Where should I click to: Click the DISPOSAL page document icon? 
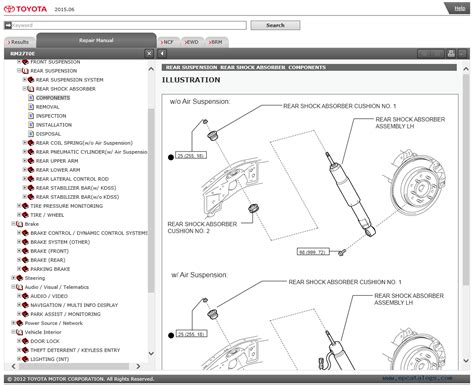(x=31, y=134)
